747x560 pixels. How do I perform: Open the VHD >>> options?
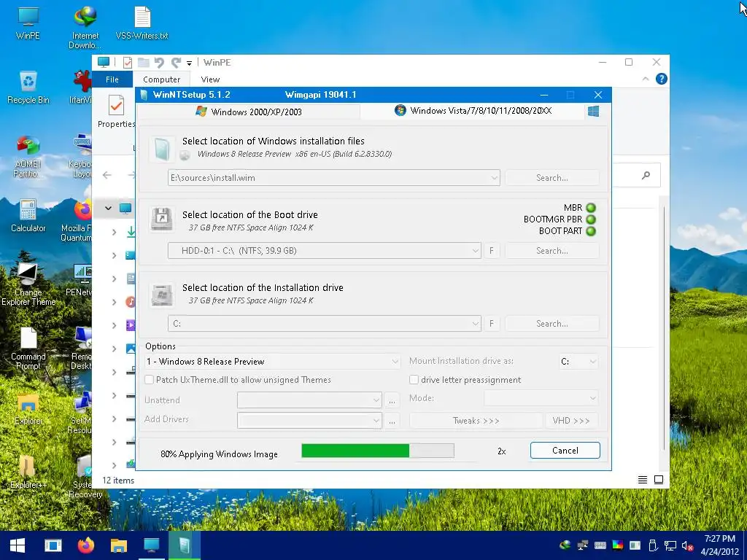click(571, 421)
